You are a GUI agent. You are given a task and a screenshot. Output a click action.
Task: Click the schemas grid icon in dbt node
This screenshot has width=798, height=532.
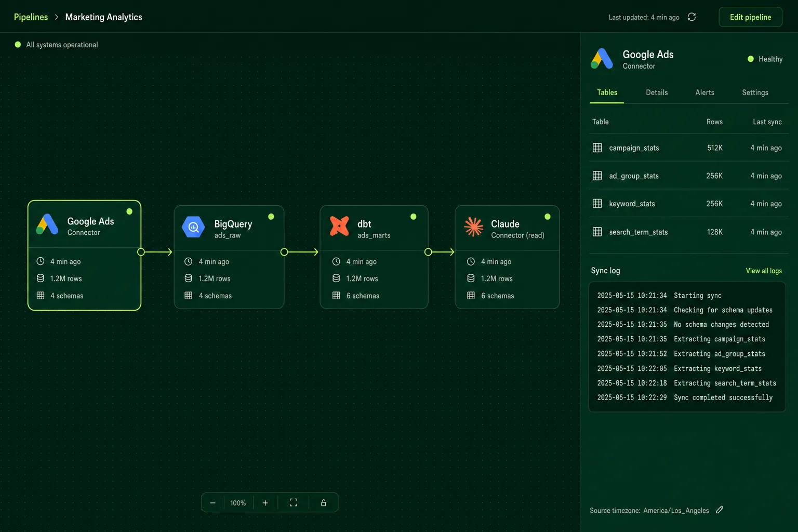[x=336, y=296]
